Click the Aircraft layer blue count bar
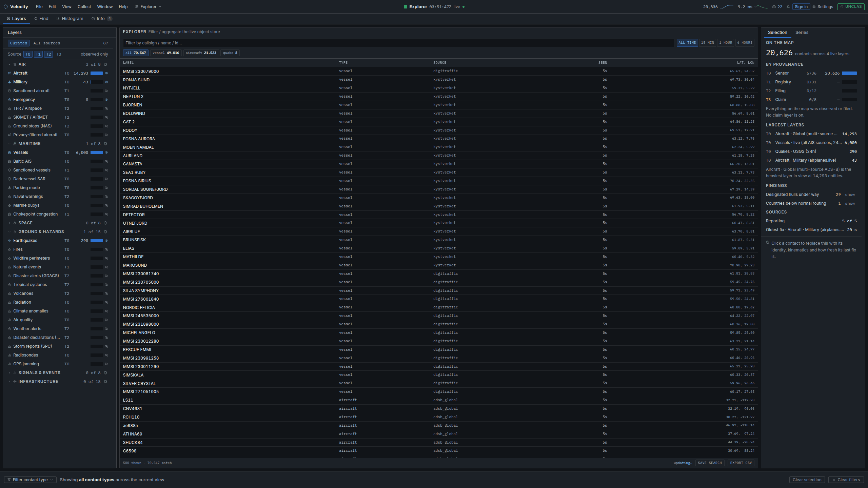The height and width of the screenshot is (488, 868). [97, 73]
